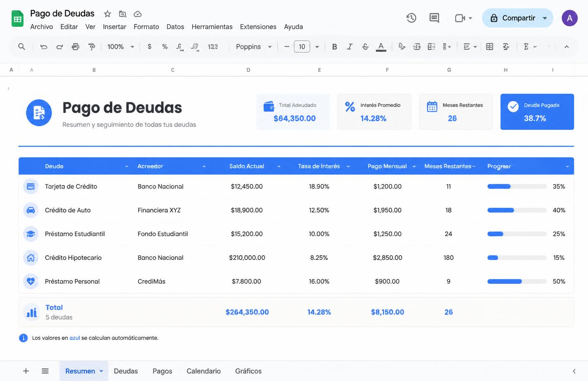The width and height of the screenshot is (588, 381).
Task: Add a new sheet with plus button
Action: (x=26, y=371)
